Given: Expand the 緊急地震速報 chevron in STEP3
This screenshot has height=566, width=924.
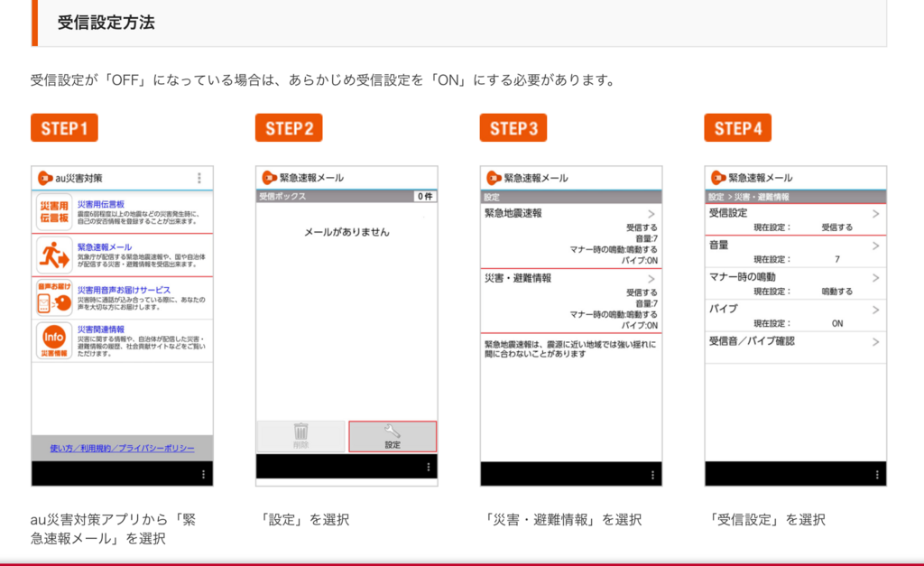Looking at the screenshot, I should (x=651, y=214).
